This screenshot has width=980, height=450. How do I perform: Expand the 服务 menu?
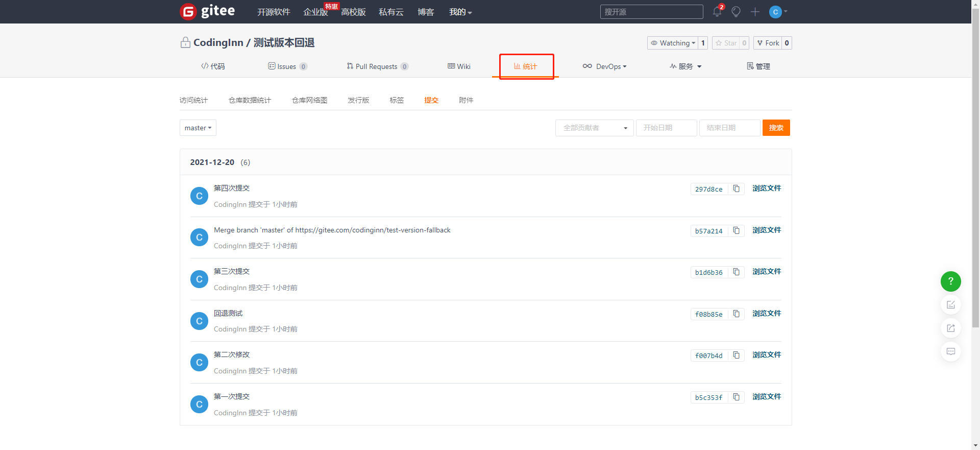pyautogui.click(x=685, y=66)
